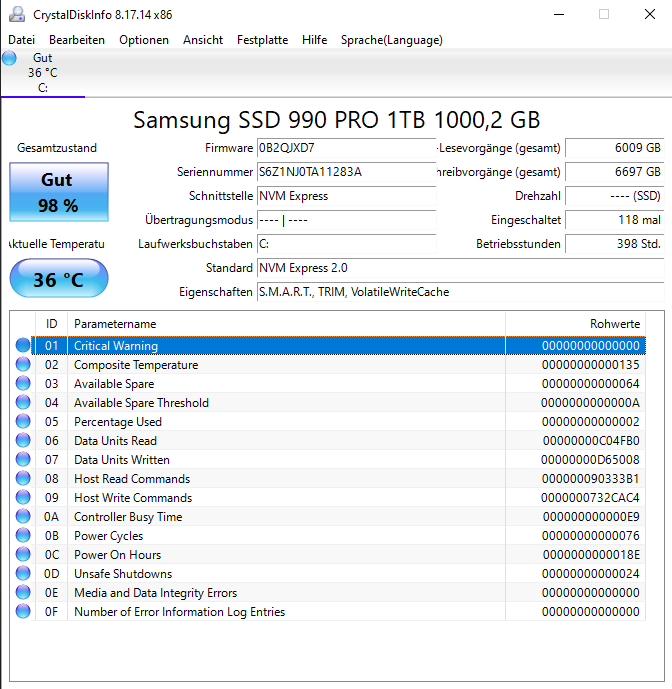Image resolution: width=672 pixels, height=689 pixels.
Task: Click the Eingeschaltet value 118 mal
Action: [614, 220]
